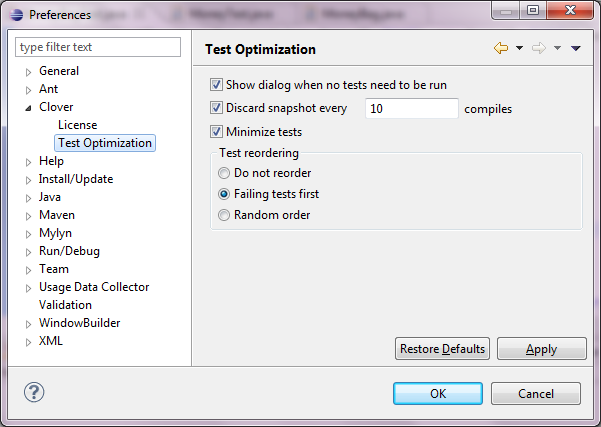
Task: Collapse the Clover tree node
Action: pyautogui.click(x=29, y=107)
